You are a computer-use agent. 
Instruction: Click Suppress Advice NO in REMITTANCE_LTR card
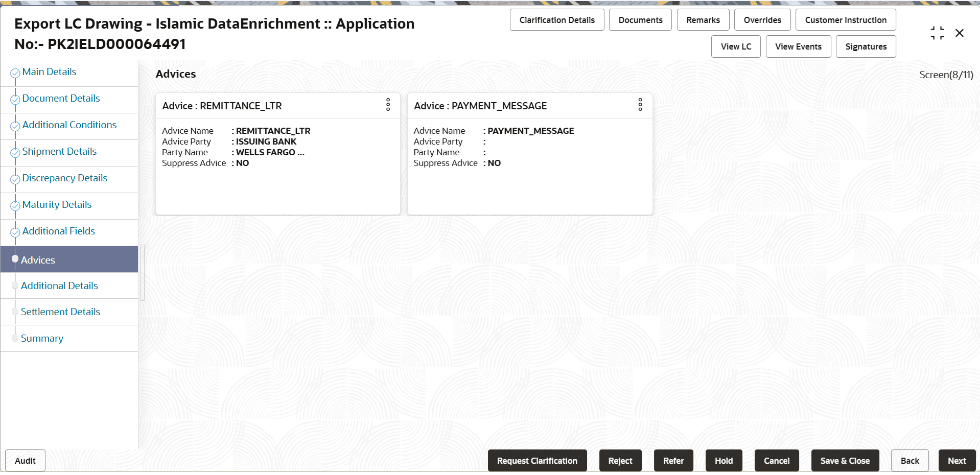coord(242,163)
